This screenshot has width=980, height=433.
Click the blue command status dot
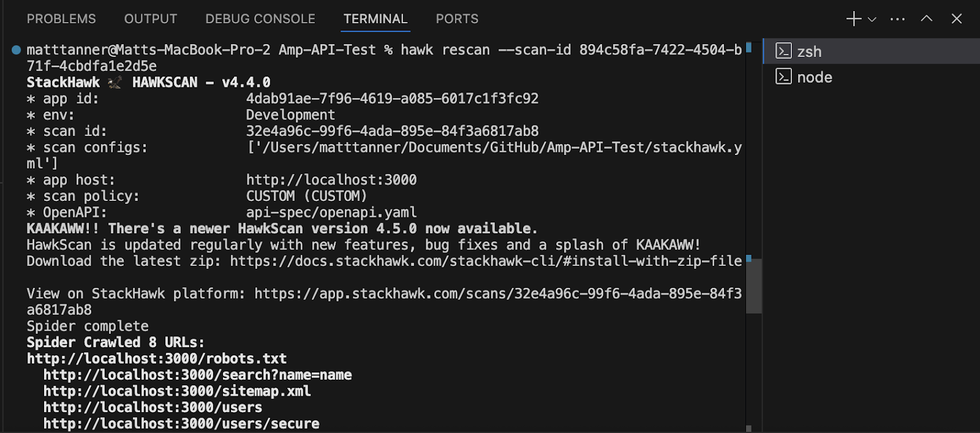(x=17, y=50)
